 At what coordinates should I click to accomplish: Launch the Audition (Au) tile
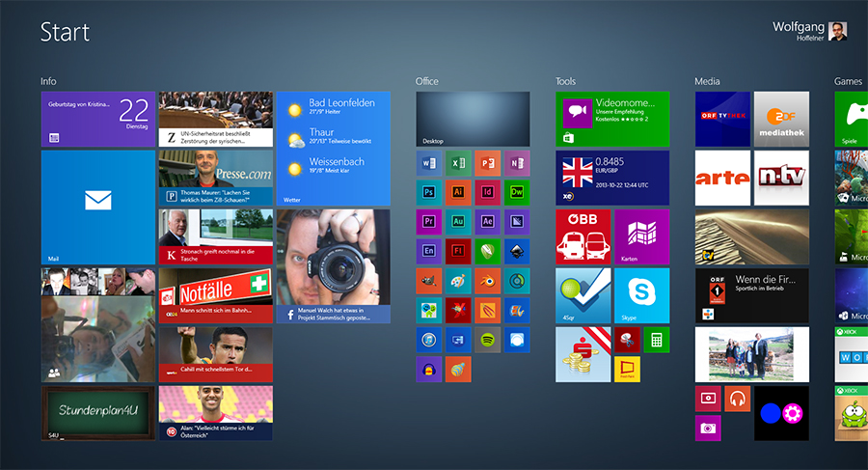point(458,222)
